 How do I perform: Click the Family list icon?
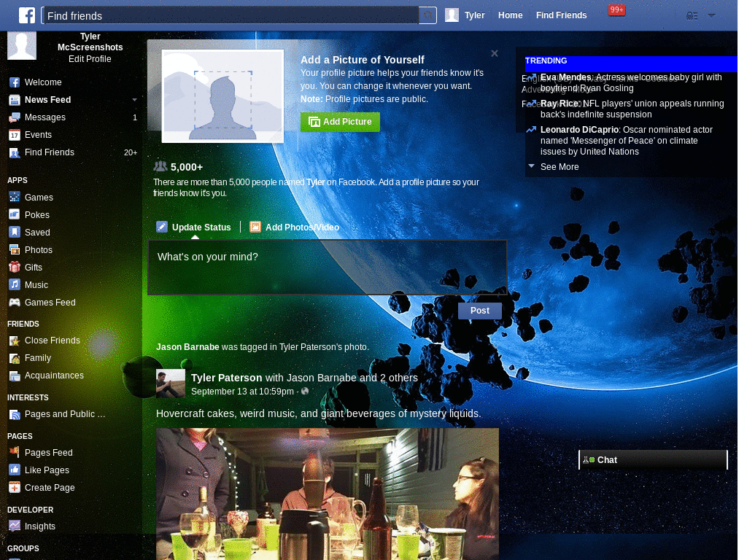click(15, 359)
